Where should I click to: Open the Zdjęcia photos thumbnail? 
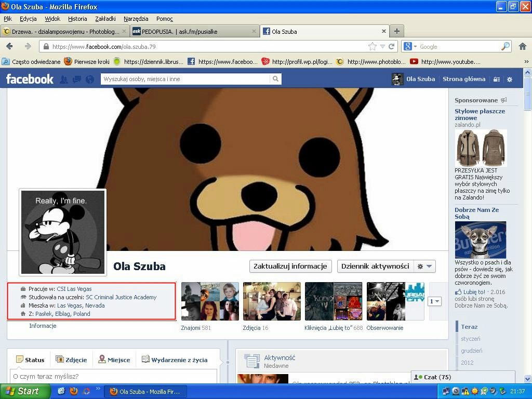click(272, 301)
